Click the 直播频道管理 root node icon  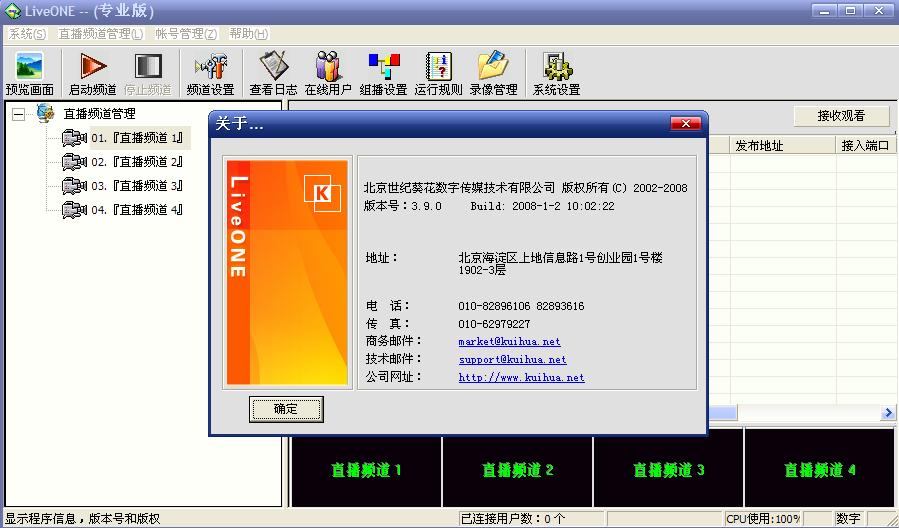pyautogui.click(x=46, y=114)
